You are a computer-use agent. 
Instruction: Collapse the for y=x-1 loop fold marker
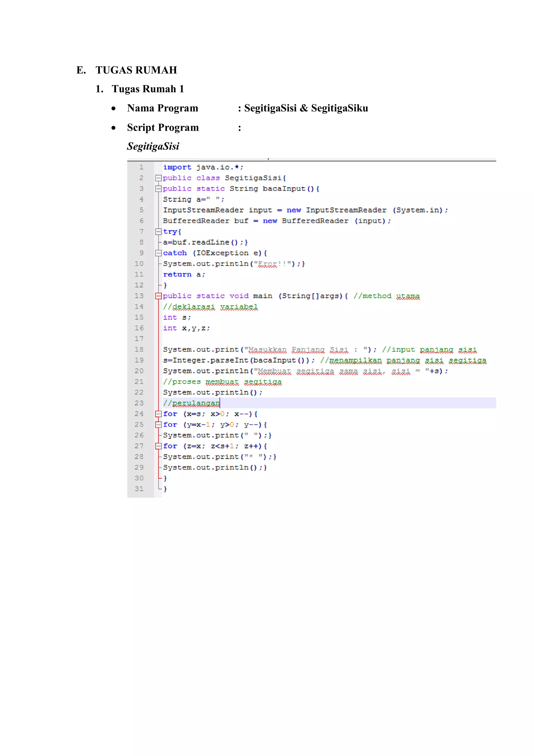pyautogui.click(x=158, y=425)
